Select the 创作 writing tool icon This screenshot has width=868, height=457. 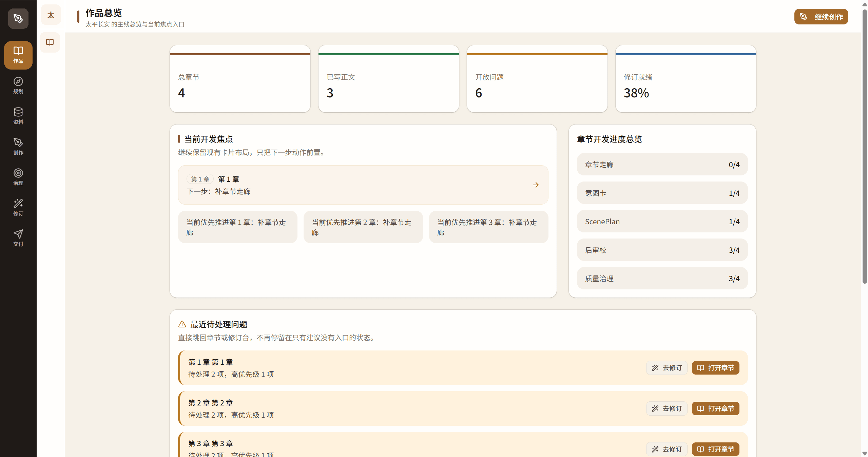point(18,146)
